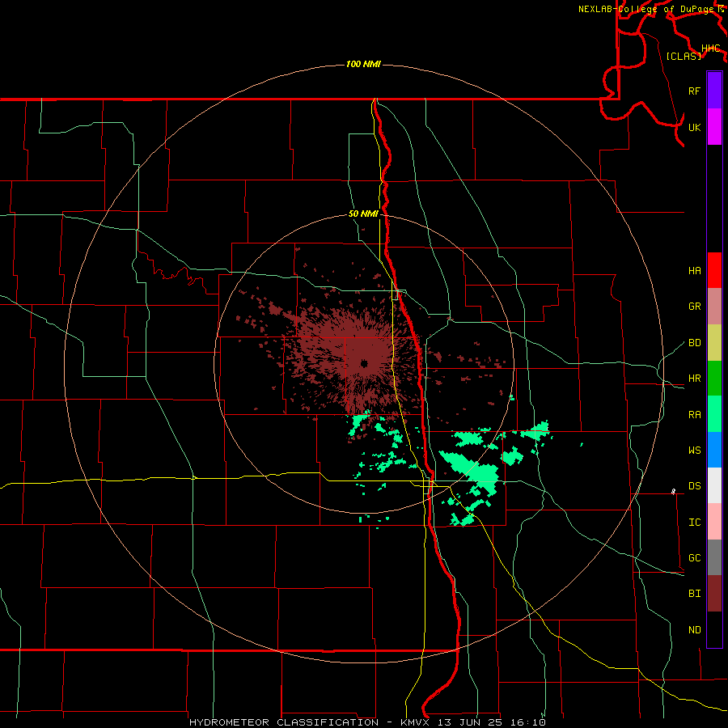
Task: Click the 'ND' legend label
Action: tap(694, 630)
